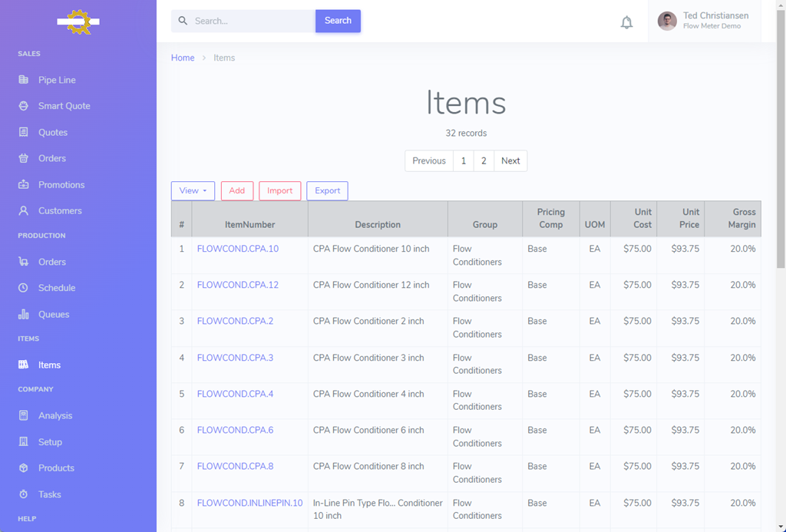Open Ted Christiansen user profile menu
Screen dimensions: 786x532
coord(705,21)
